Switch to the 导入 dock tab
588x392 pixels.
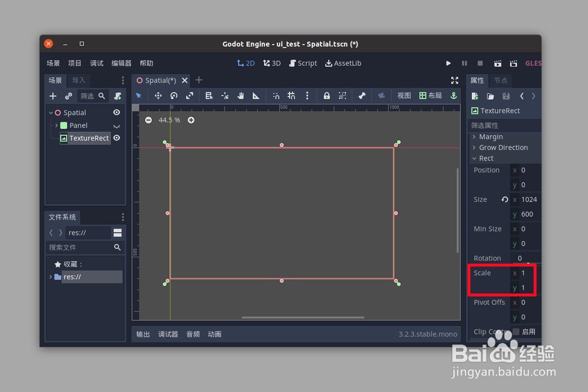click(x=78, y=80)
